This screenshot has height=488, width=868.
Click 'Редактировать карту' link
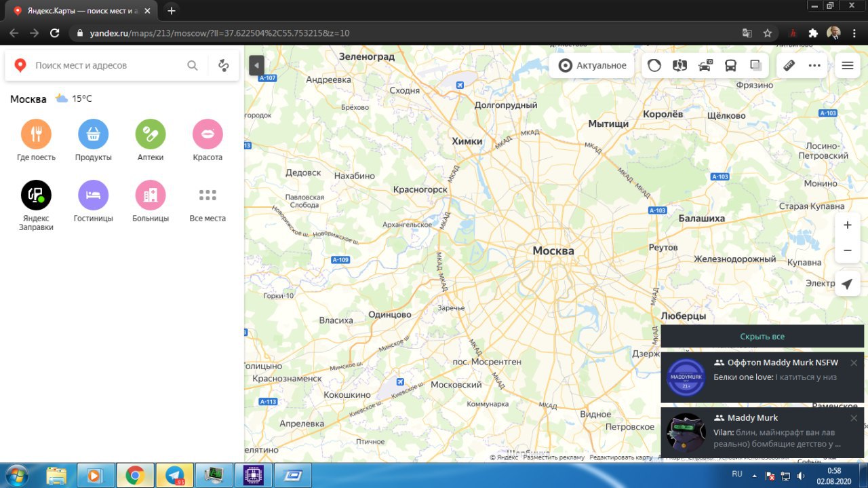620,457
